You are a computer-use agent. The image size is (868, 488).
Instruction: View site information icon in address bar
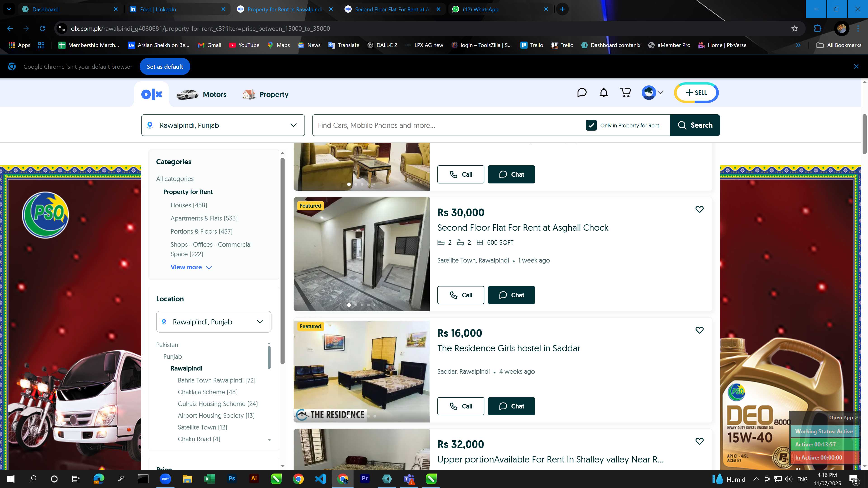tap(62, 29)
